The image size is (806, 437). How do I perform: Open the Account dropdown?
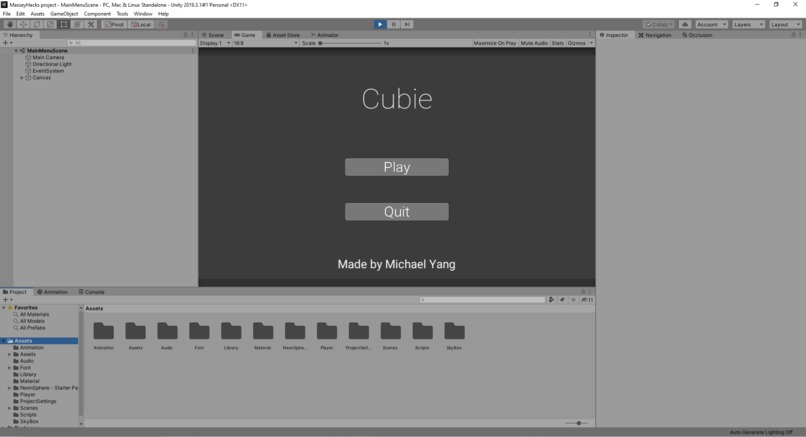pyautogui.click(x=711, y=24)
